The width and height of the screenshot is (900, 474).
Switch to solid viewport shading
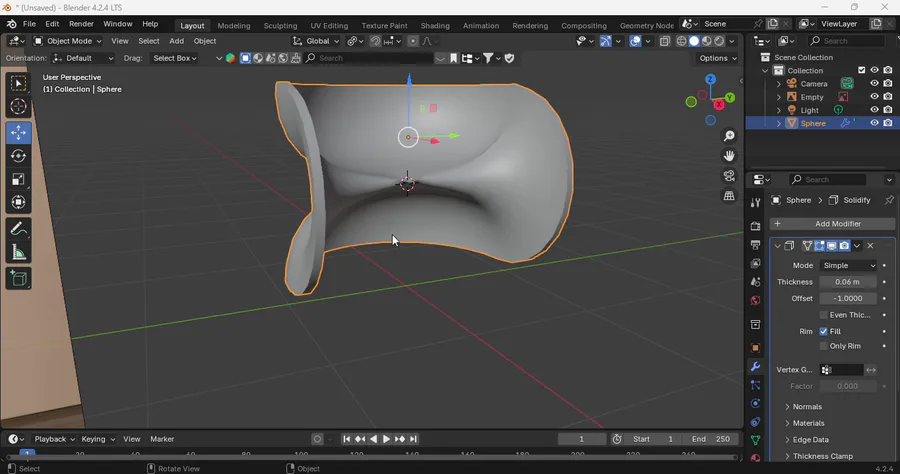694,41
